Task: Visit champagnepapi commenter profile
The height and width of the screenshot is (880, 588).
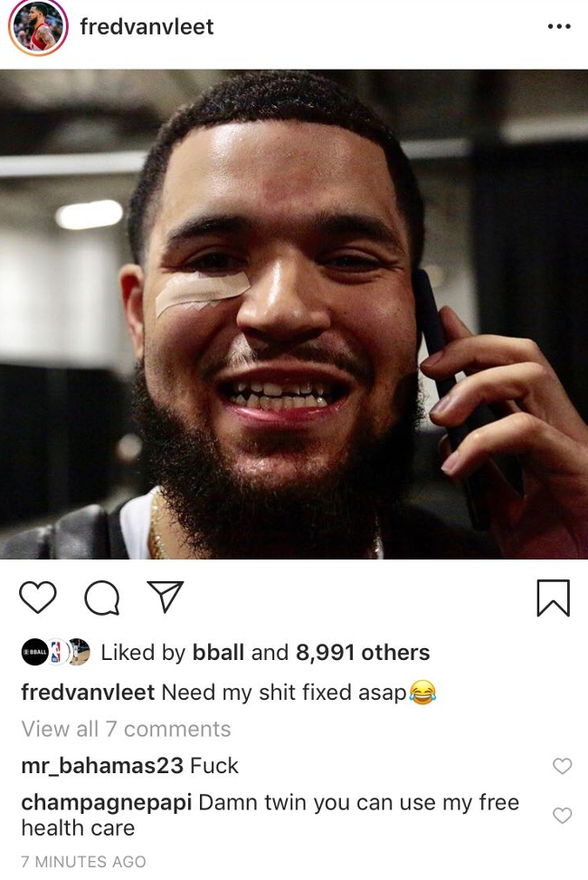Action: pos(107,803)
